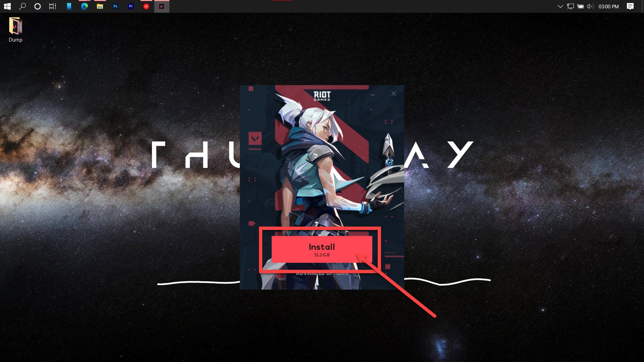Click the Valorant icon in taskbar
This screenshot has width=644, height=362.
click(162, 6)
